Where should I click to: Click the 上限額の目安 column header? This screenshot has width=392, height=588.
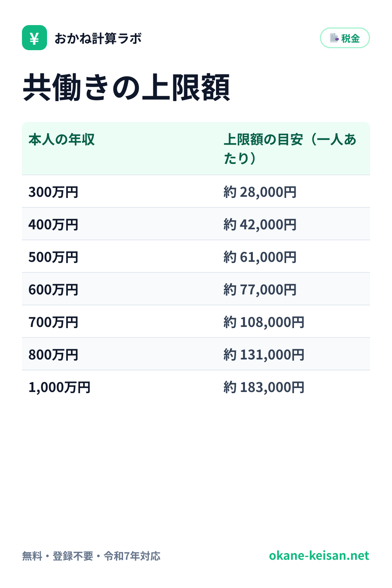pos(290,149)
